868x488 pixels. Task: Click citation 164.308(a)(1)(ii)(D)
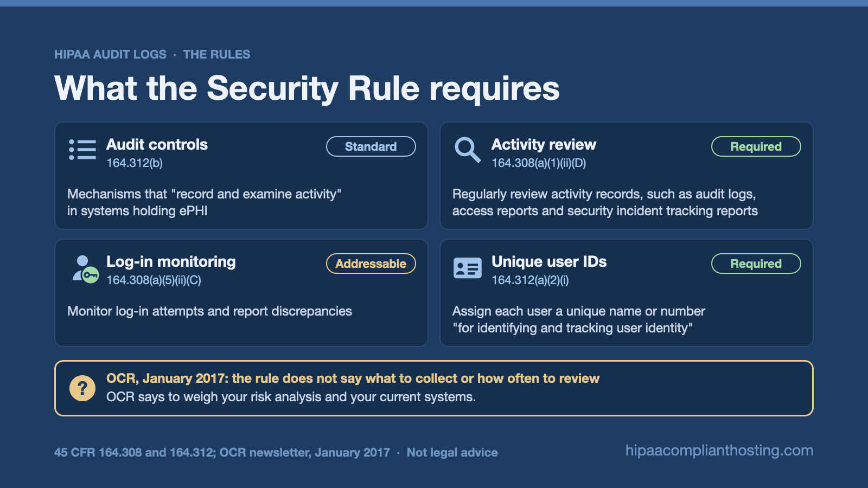coord(539,163)
